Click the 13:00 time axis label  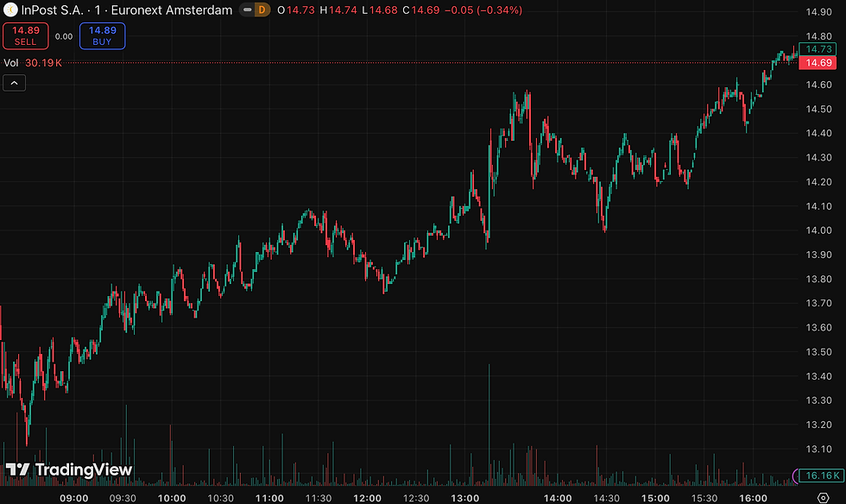[x=465, y=498]
